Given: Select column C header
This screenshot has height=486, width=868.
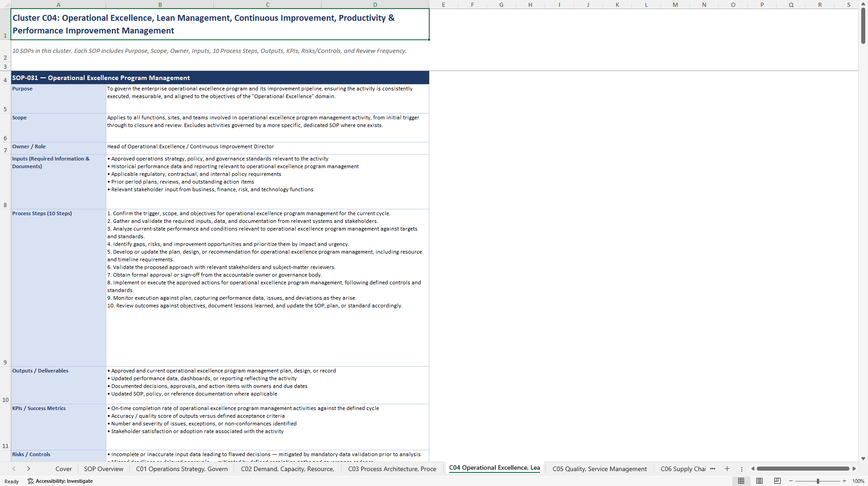Looking at the screenshot, I should tap(268, 5).
